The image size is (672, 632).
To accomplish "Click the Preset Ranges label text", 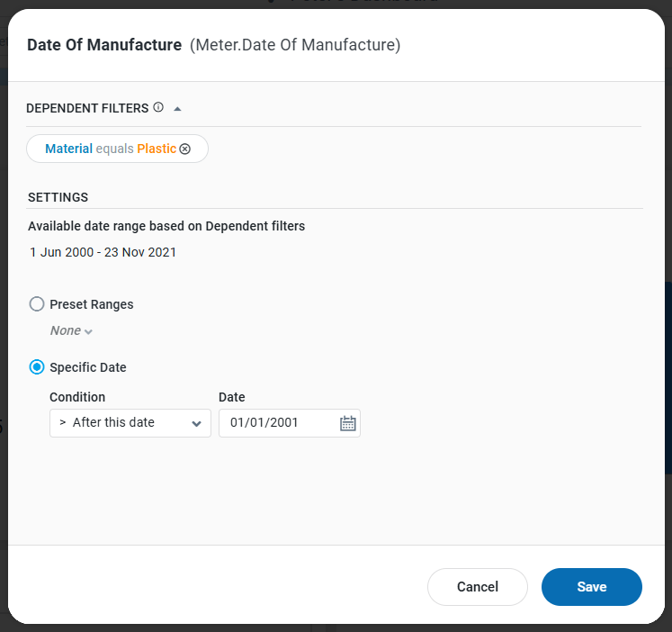I will point(92,304).
